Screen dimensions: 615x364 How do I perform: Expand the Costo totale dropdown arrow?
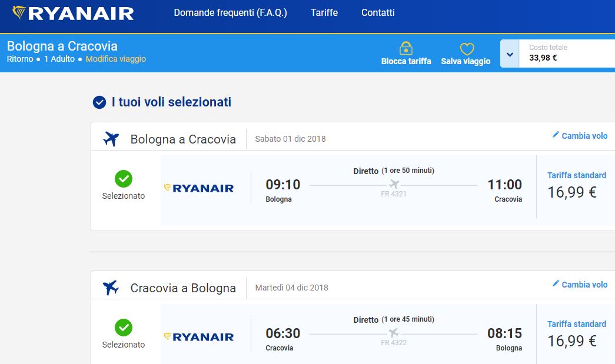(510, 55)
